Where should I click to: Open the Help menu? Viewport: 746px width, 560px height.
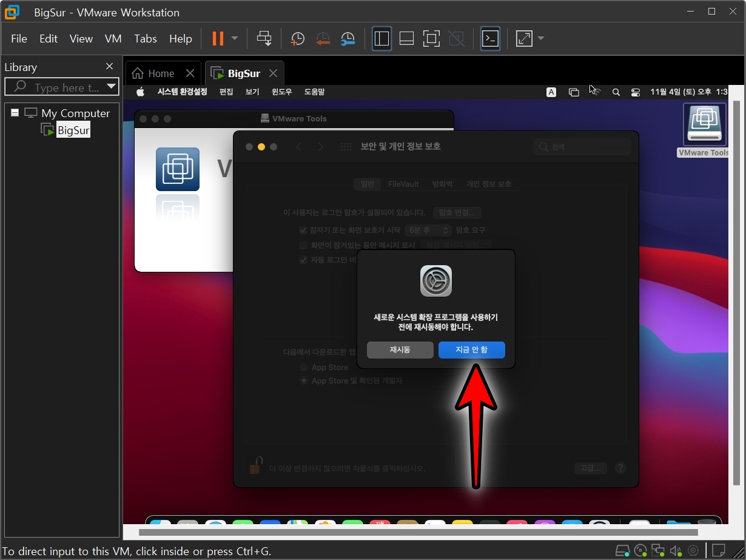[x=181, y=39]
